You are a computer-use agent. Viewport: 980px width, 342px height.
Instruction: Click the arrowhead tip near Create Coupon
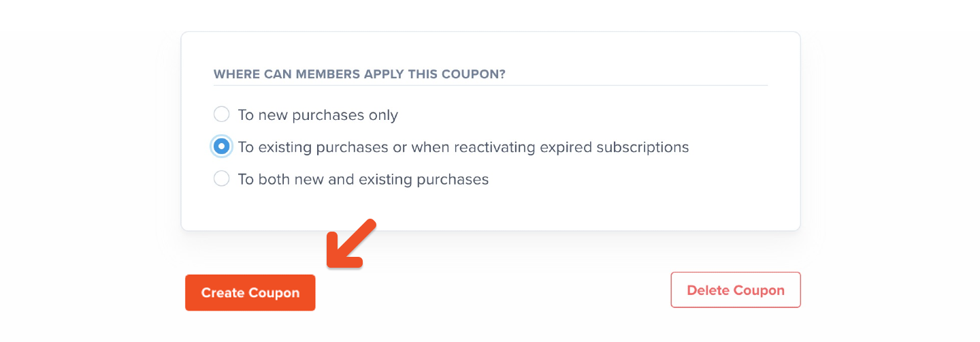pyautogui.click(x=331, y=262)
